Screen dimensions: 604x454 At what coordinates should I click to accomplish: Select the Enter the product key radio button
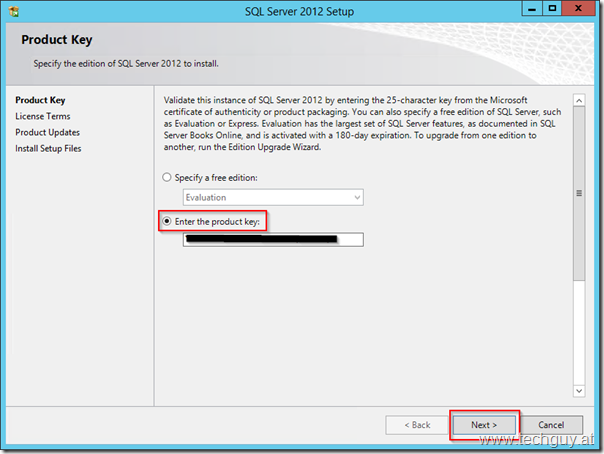pos(166,221)
